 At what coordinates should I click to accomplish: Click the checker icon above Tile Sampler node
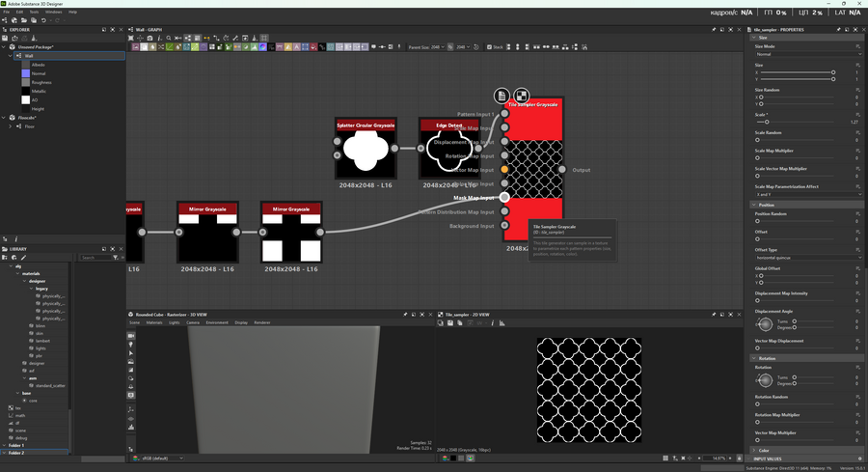click(521, 96)
